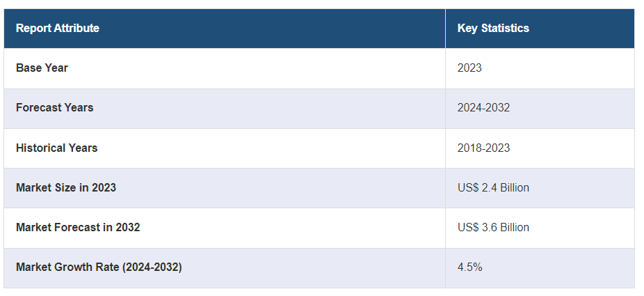Screen dimensions: 644x296
Task: Click the Base Year value 2023
Action: tap(469, 68)
